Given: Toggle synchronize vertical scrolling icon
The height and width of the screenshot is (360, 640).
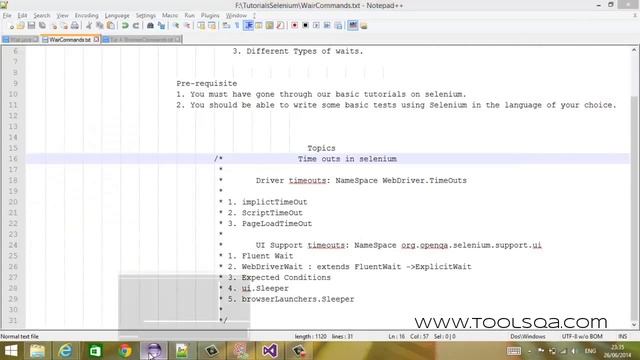Looking at the screenshot, I should (201, 26).
